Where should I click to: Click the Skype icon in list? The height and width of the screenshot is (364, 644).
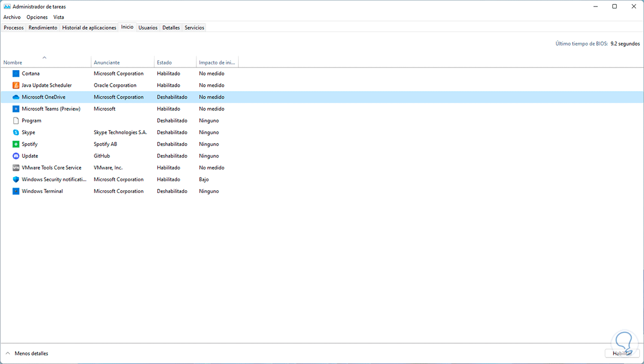[16, 132]
